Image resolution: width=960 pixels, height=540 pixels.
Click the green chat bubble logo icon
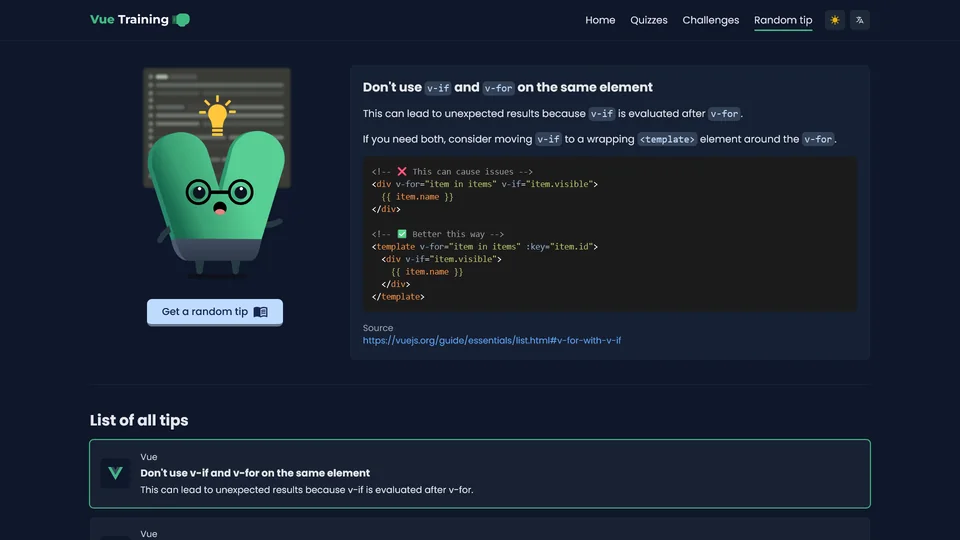click(181, 20)
